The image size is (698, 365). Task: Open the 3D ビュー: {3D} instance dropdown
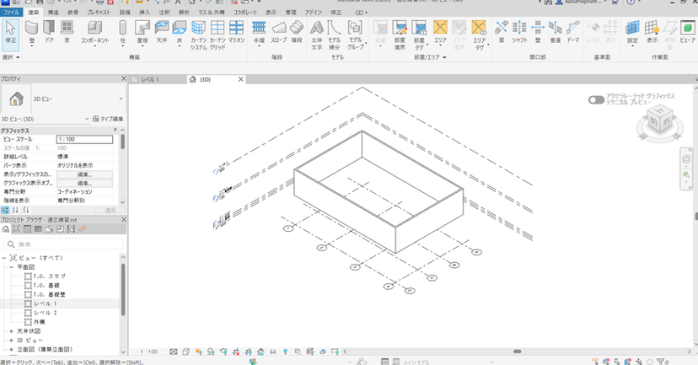coord(87,119)
